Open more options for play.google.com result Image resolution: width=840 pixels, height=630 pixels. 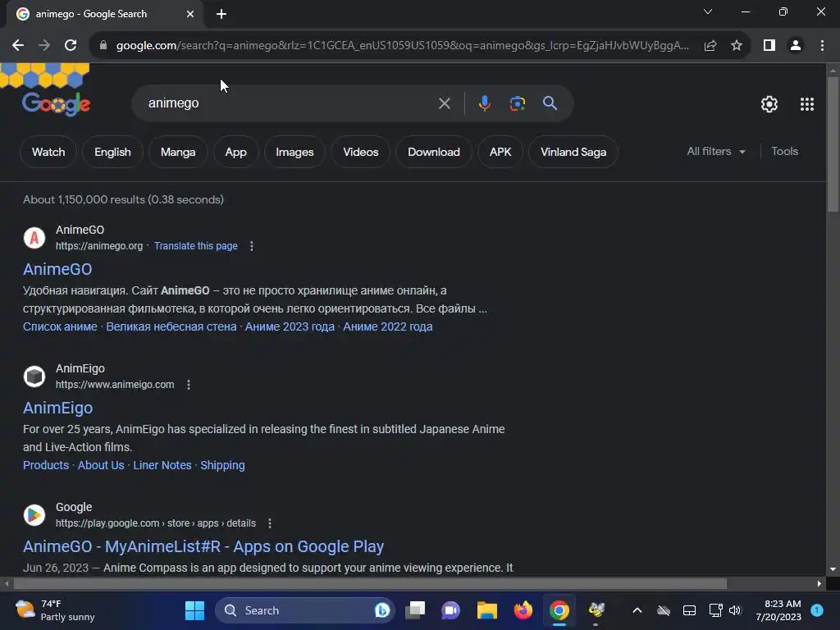click(x=269, y=523)
